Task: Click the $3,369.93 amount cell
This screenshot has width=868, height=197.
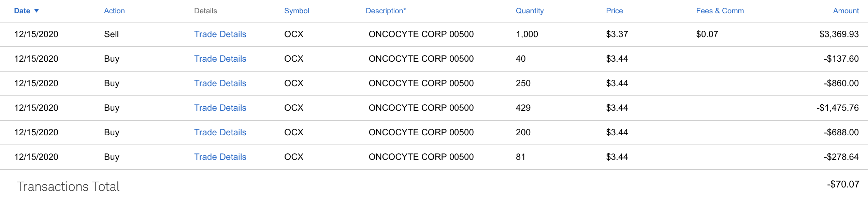Action: tap(839, 34)
